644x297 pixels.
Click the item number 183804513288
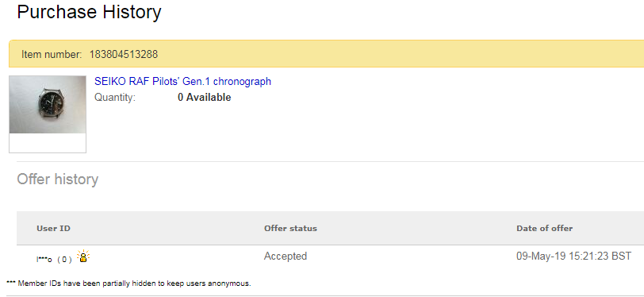[124, 54]
